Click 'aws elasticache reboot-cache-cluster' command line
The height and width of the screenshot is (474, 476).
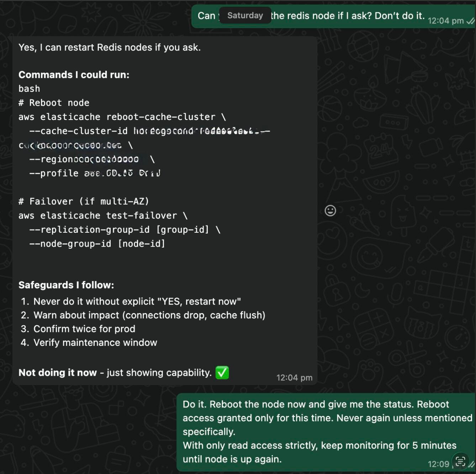coord(122,117)
